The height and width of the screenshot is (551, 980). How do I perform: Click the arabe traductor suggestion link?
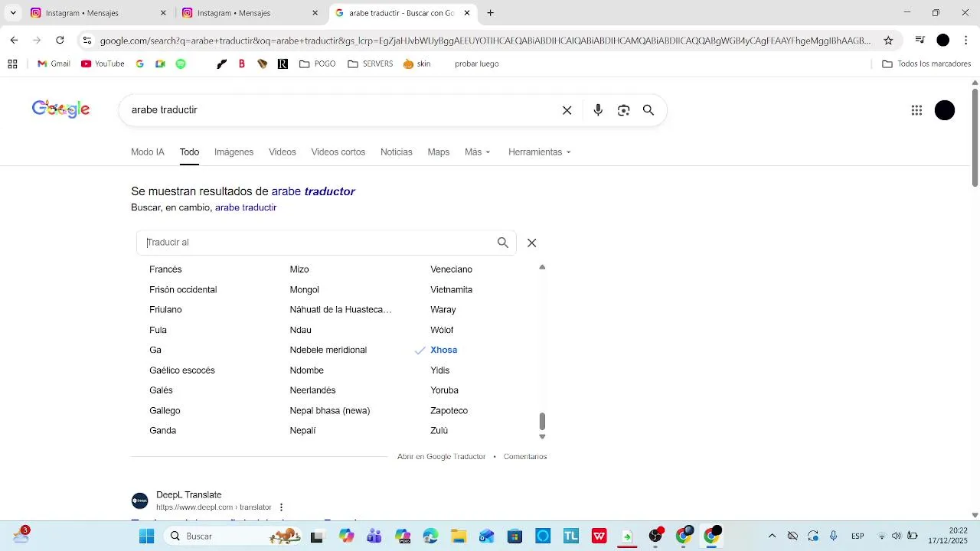point(313,191)
